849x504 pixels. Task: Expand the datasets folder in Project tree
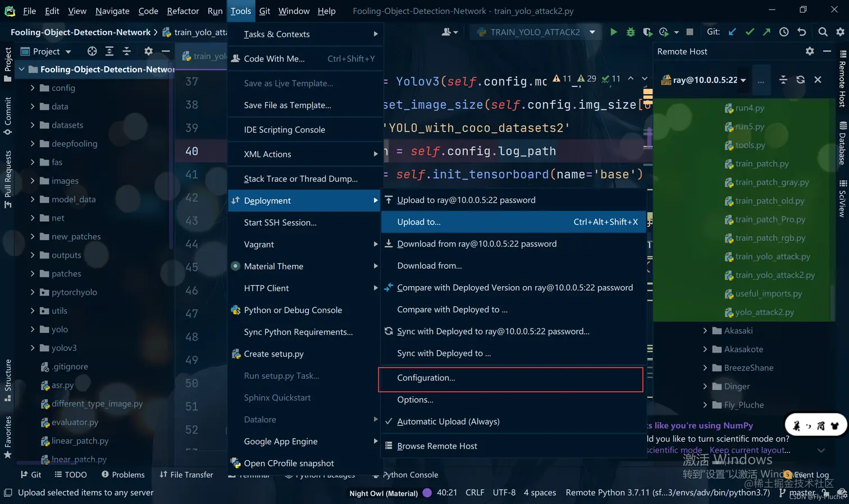pos(33,125)
